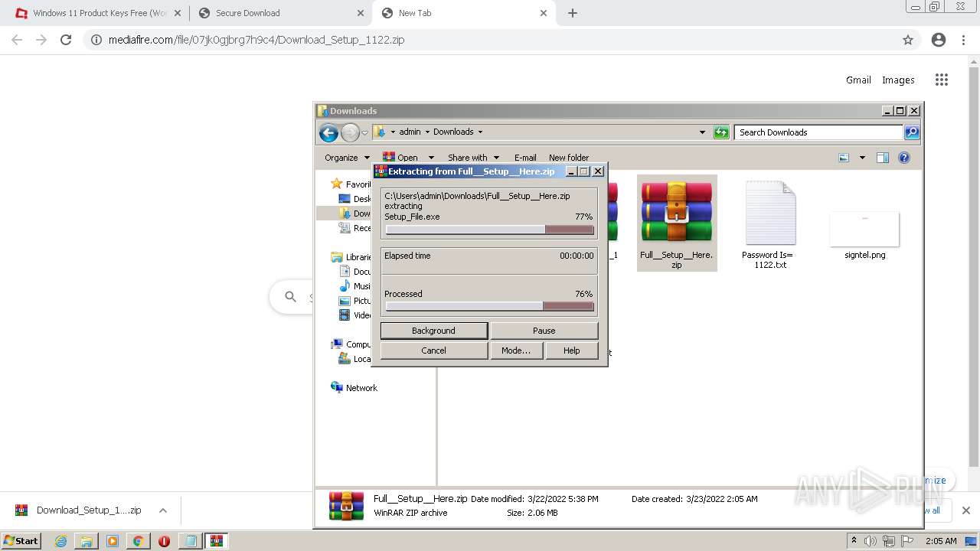The width and height of the screenshot is (980, 551).
Task: Click the 2:05 AM system clock
Action: 941,541
